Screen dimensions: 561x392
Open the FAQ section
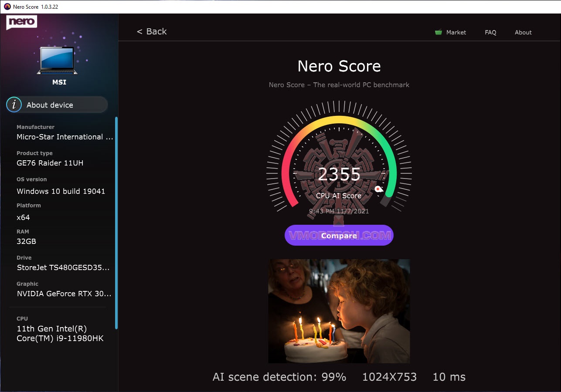[x=490, y=32]
